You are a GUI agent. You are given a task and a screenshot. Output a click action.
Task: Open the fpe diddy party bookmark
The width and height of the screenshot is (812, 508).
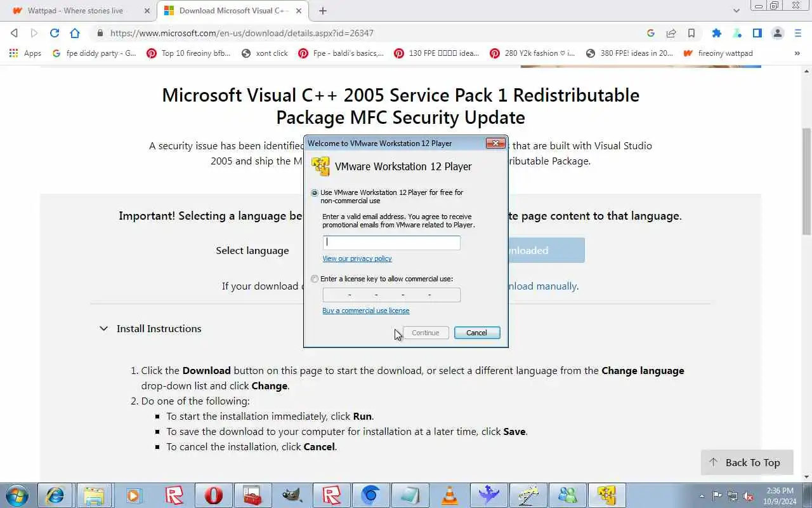coord(94,53)
